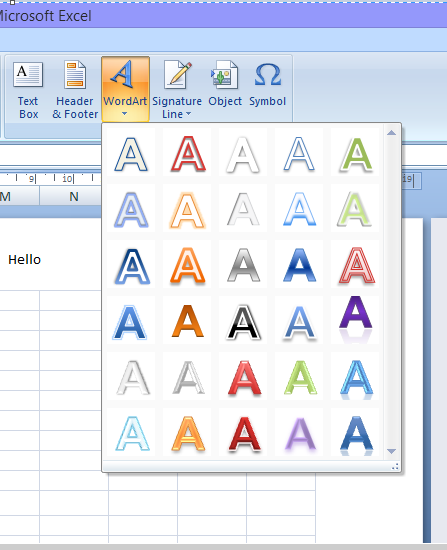Choose the purple reflection WordArt style
Viewport: 447px width, 550px height.
coord(355,321)
